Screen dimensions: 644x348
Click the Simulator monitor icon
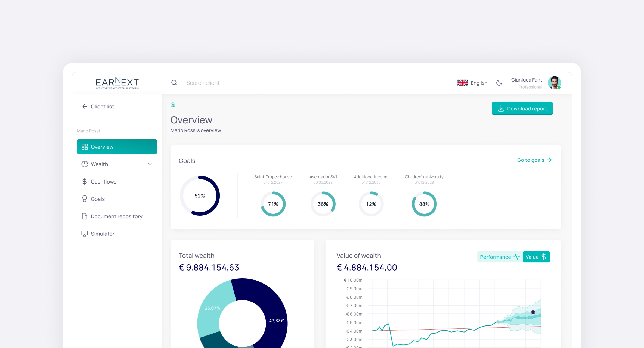click(x=85, y=234)
